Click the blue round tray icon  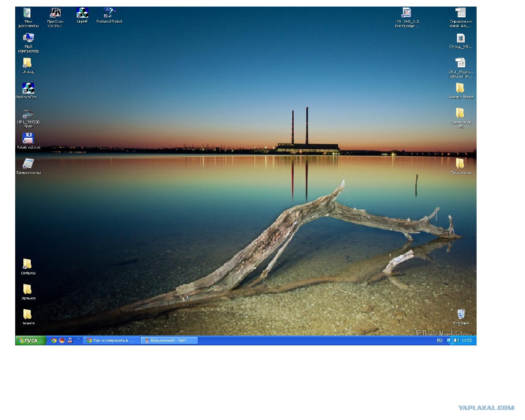point(450,340)
